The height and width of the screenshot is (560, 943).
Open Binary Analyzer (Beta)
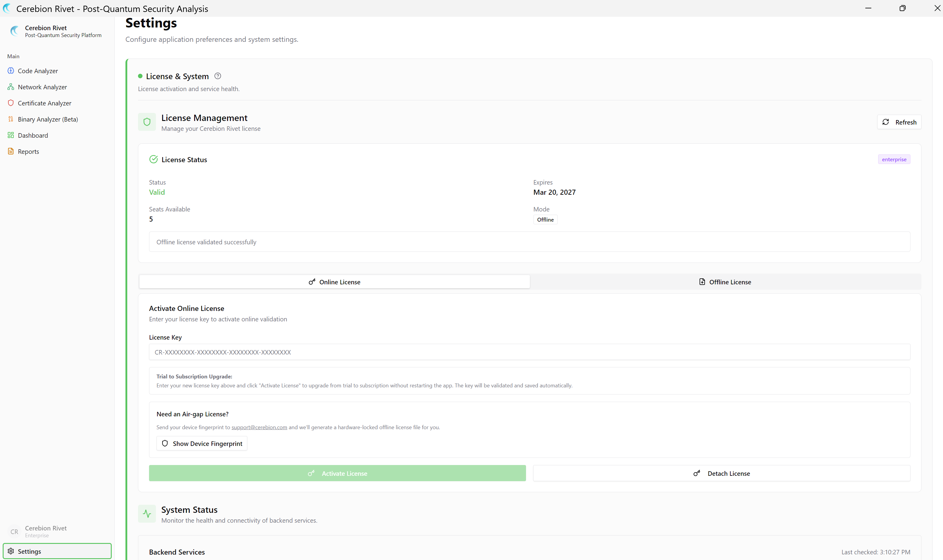[57, 119]
